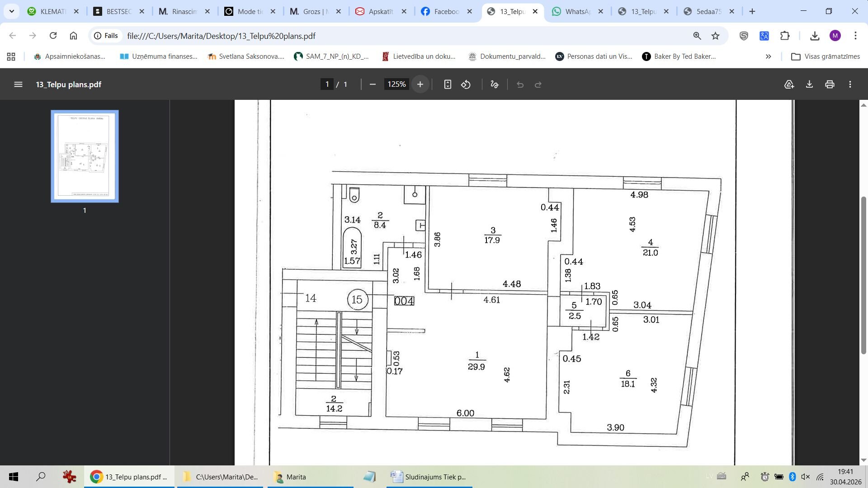The height and width of the screenshot is (488, 868).
Task: Click the undo arrow in PDF toolbar
Action: 520,84
